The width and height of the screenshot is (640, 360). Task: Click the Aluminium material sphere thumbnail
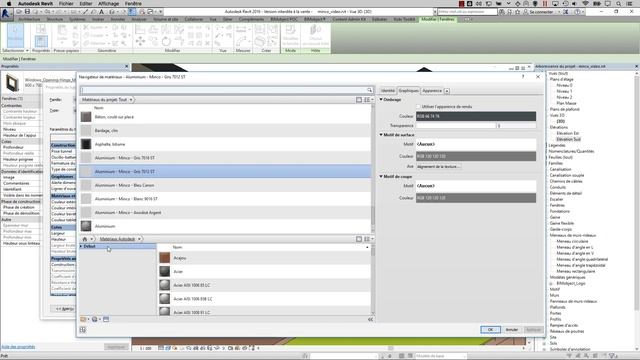[x=86, y=226]
